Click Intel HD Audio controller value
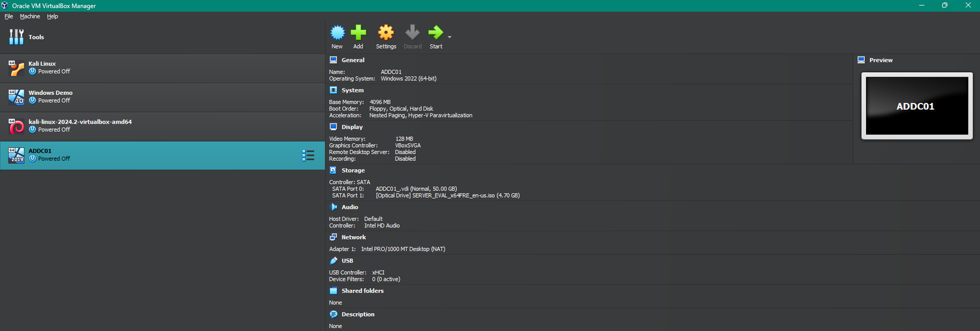Viewport: 980px width, 331px height. (x=382, y=226)
